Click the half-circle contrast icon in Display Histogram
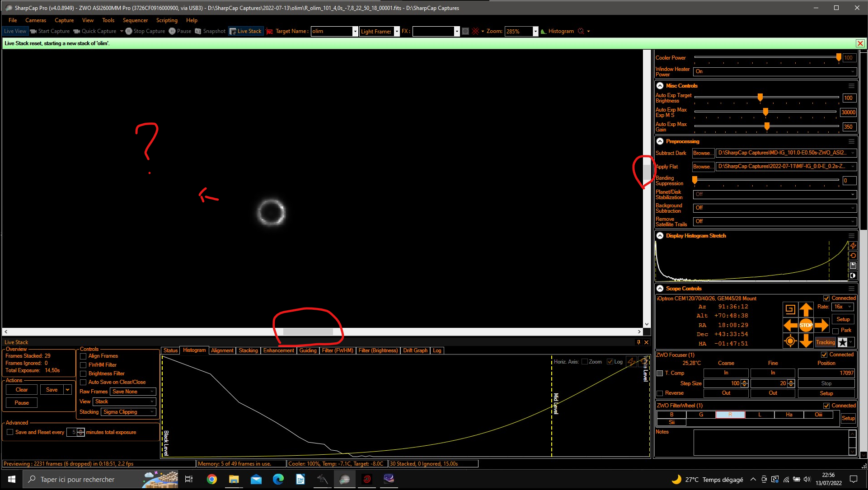This screenshot has height=490, width=868. (x=853, y=275)
